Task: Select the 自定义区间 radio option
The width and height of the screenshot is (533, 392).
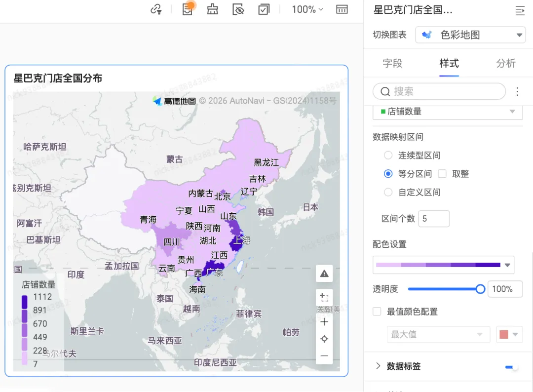Action: [388, 192]
